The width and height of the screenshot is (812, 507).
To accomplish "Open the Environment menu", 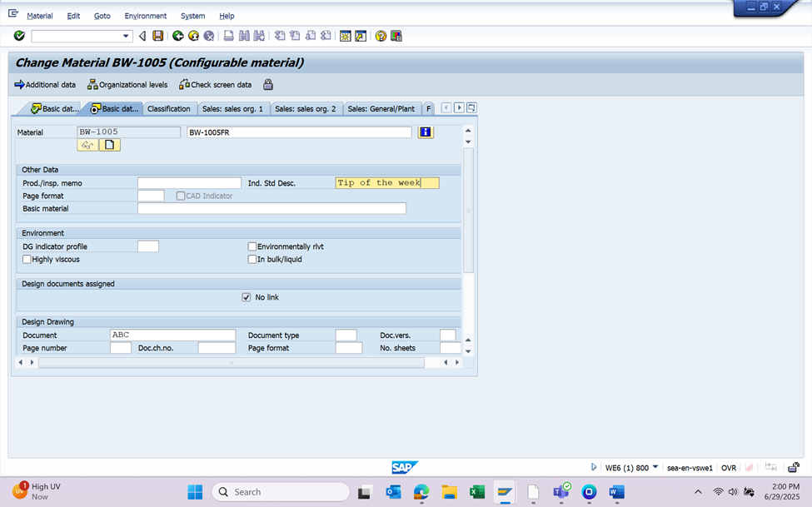I will [146, 16].
